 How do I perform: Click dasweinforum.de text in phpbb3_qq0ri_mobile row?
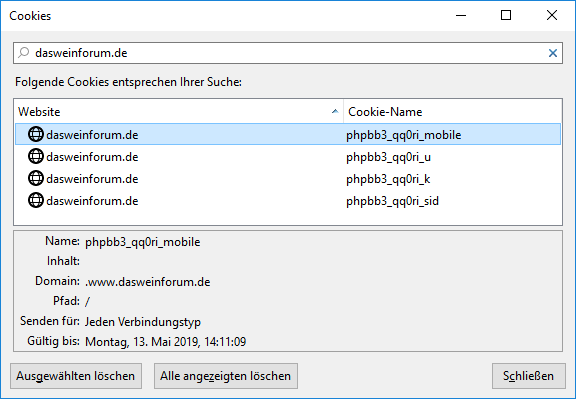[92, 135]
